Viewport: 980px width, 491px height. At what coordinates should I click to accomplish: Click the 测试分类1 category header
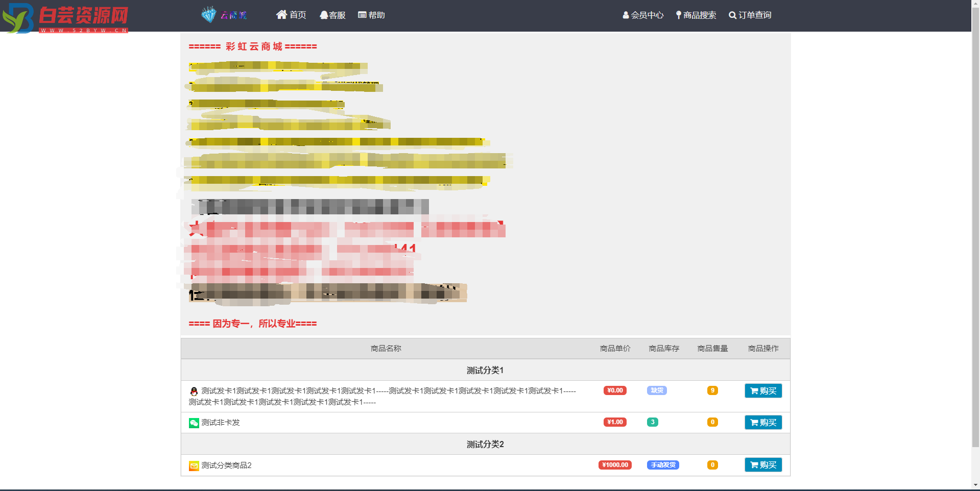pyautogui.click(x=485, y=370)
